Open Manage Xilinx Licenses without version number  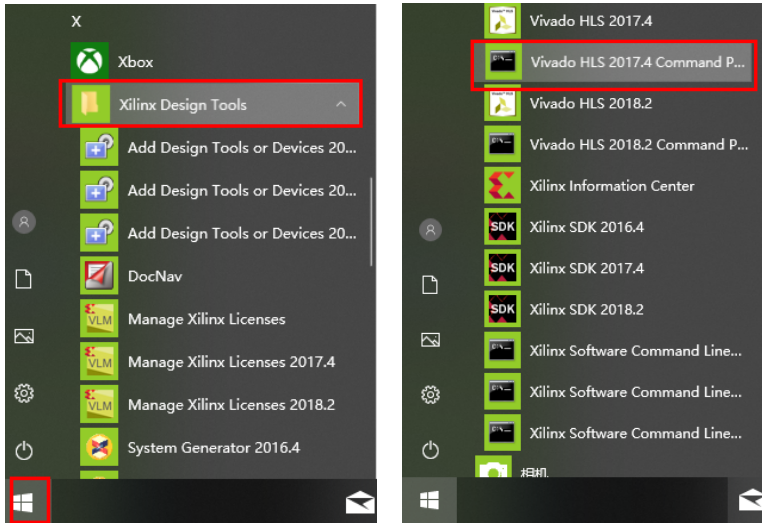[183, 319]
